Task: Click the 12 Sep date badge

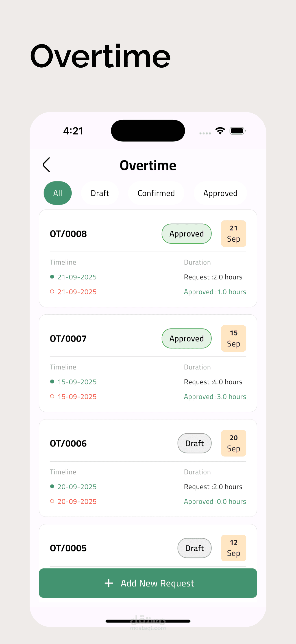Action: tap(233, 548)
